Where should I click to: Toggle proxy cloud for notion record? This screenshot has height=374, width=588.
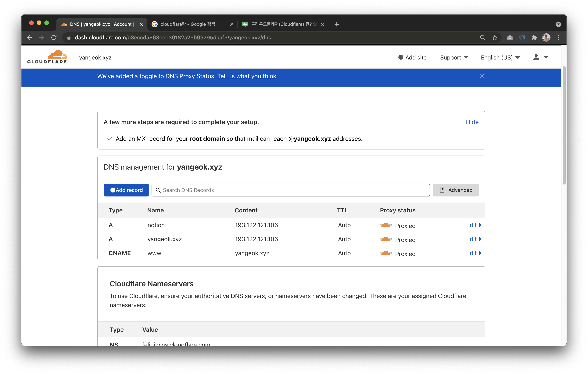[386, 225]
